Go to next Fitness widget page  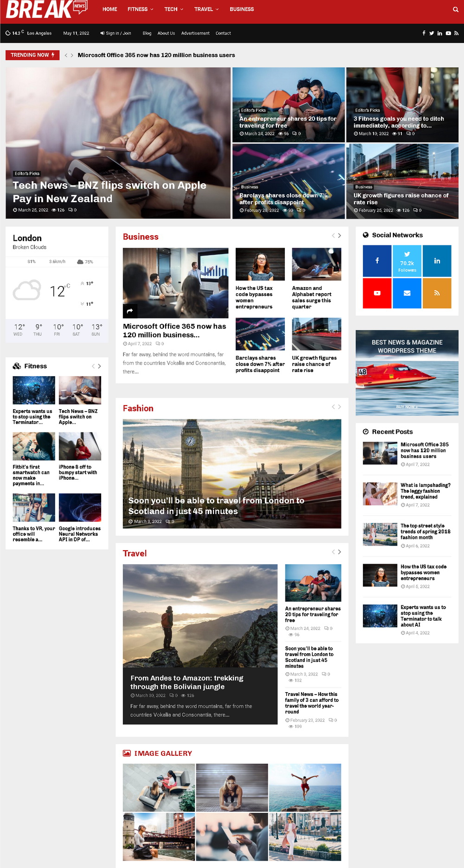coord(99,366)
